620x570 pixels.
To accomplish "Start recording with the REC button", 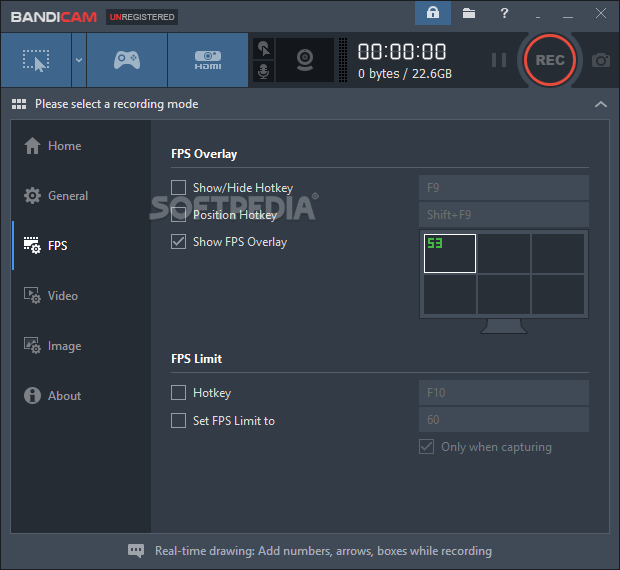I will (550, 60).
